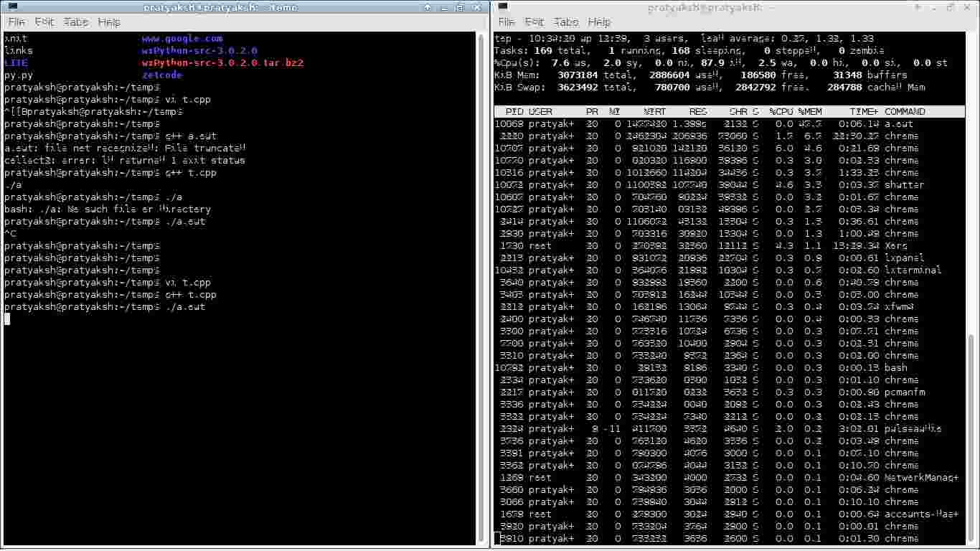Click the Tasks: 169 total summary line
This screenshot has width=980, height=551.
(689, 50)
